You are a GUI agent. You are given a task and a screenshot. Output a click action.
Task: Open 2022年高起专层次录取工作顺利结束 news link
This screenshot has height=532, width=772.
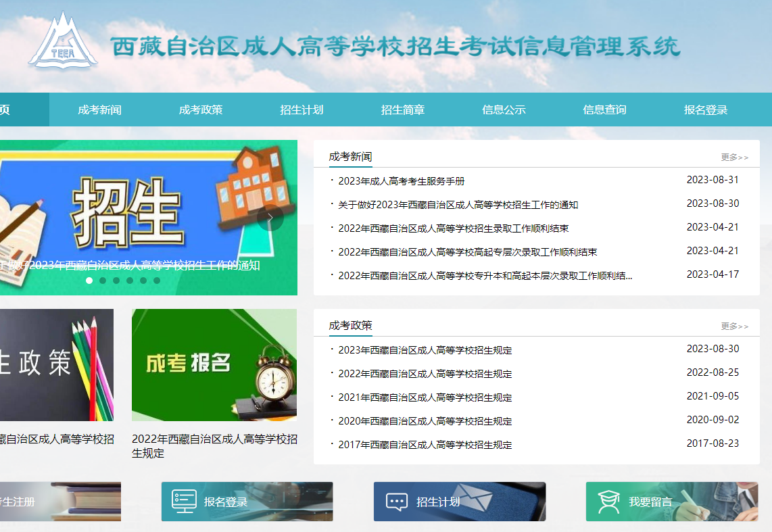coord(467,252)
